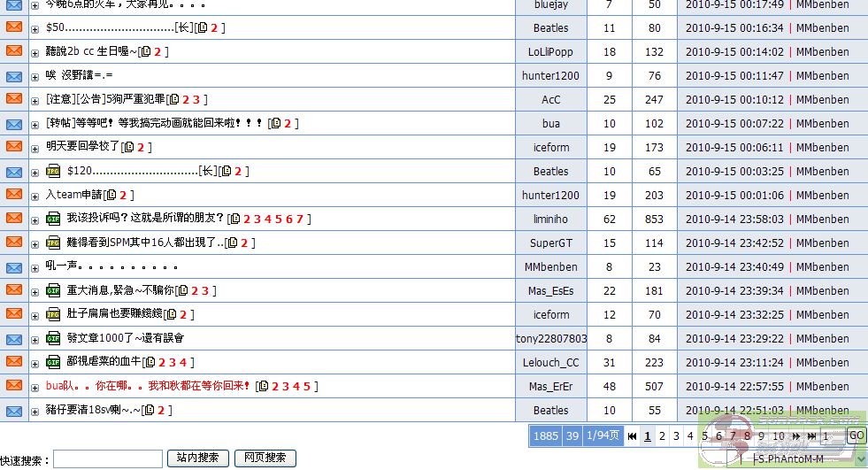Click the 站内搜索 button
Image resolution: width=868 pixels, height=470 pixels.
[x=197, y=458]
